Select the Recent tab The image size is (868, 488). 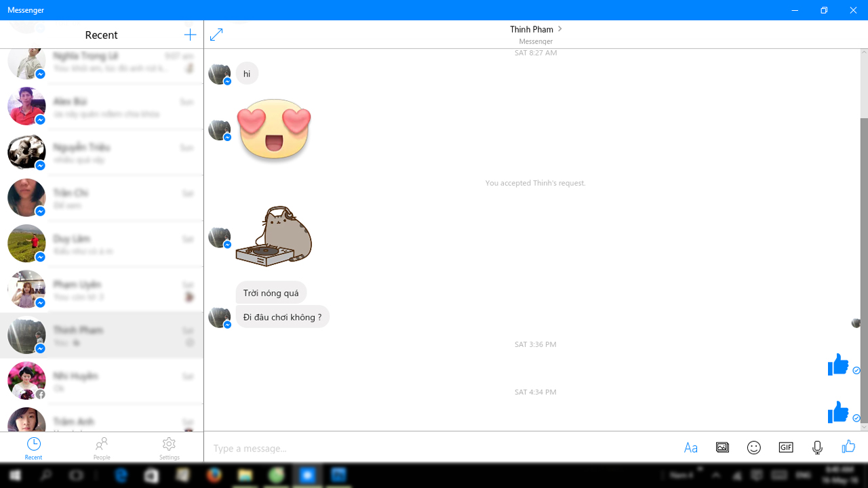[x=33, y=447]
